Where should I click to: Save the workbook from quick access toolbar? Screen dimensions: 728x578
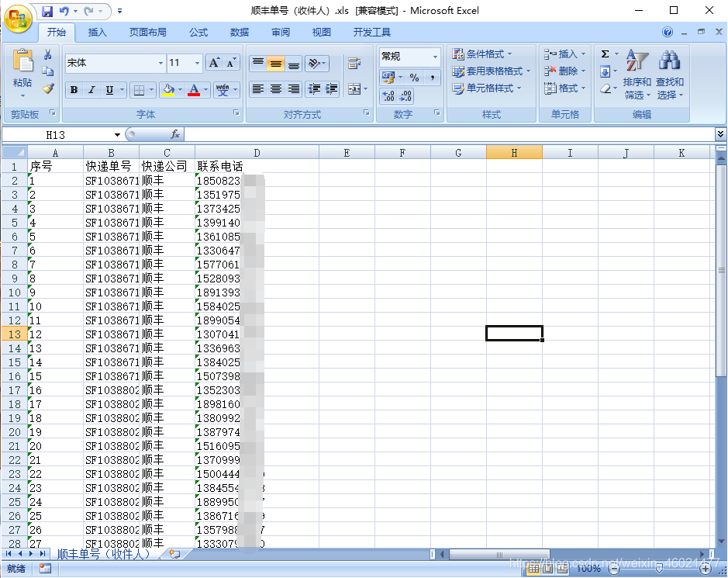coord(47,11)
